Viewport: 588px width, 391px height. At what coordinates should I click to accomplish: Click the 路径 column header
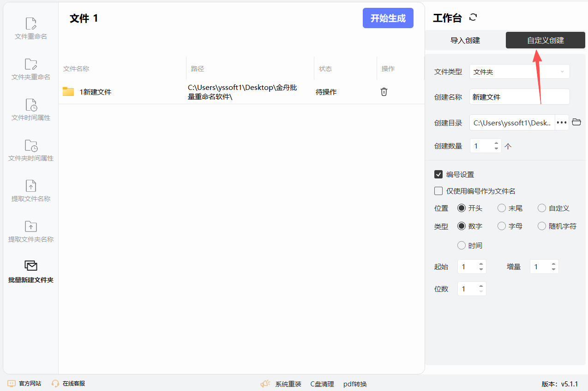[x=198, y=69]
